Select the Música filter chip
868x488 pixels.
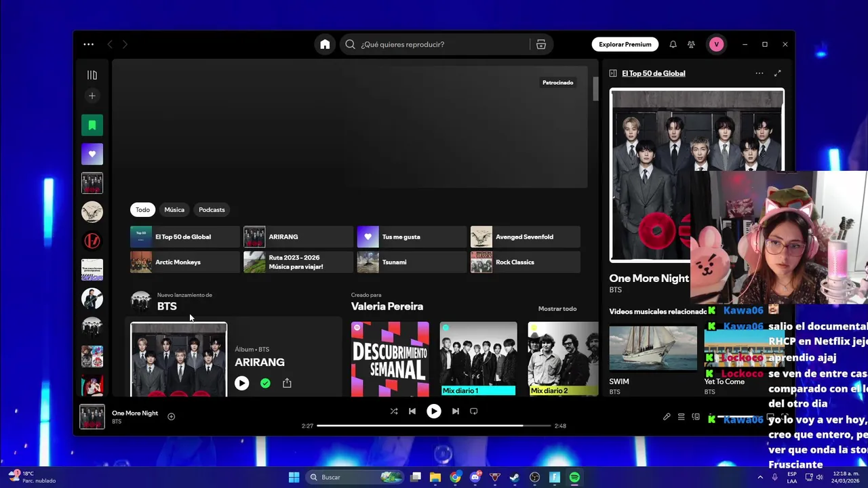(174, 209)
